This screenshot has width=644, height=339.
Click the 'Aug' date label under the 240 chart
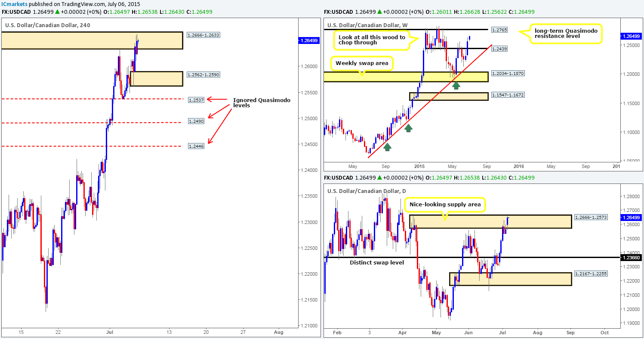[x=278, y=332]
